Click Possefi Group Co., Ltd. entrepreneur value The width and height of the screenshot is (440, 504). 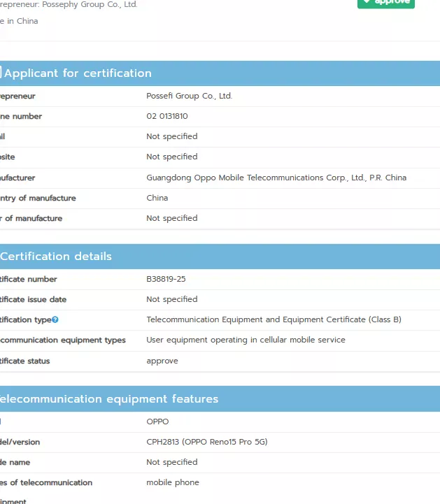point(189,96)
